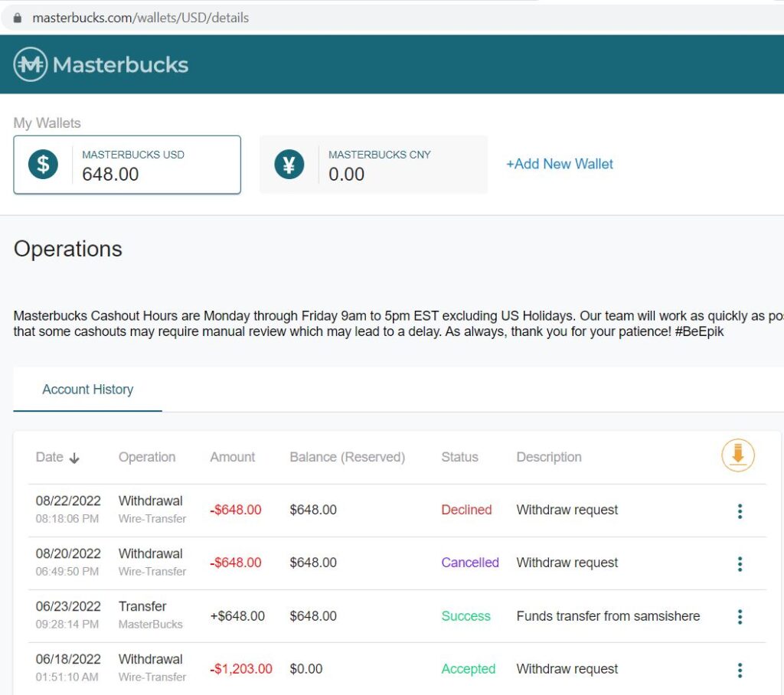Click the Declined status label
The height and width of the screenshot is (695, 784).
point(466,510)
